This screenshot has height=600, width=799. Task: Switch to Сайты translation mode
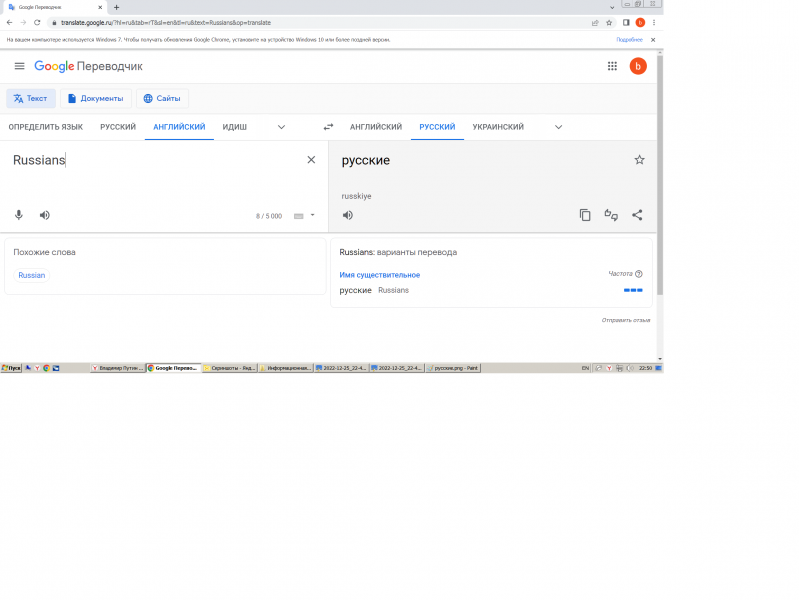162,98
